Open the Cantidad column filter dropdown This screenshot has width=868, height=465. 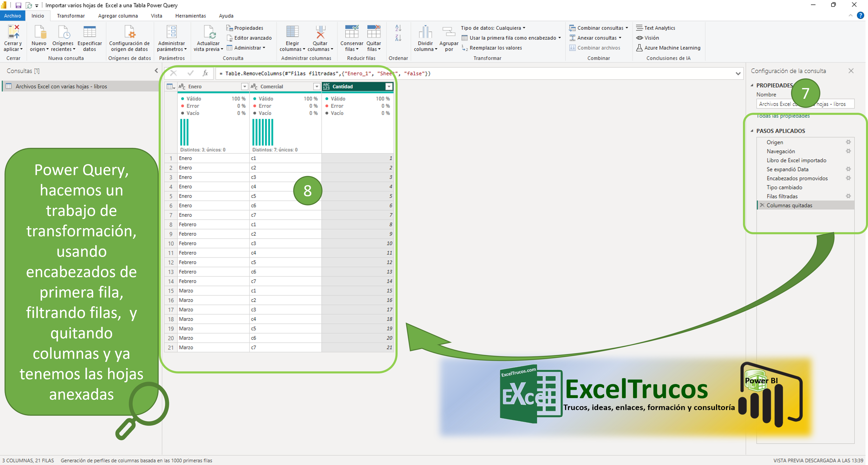tap(389, 87)
